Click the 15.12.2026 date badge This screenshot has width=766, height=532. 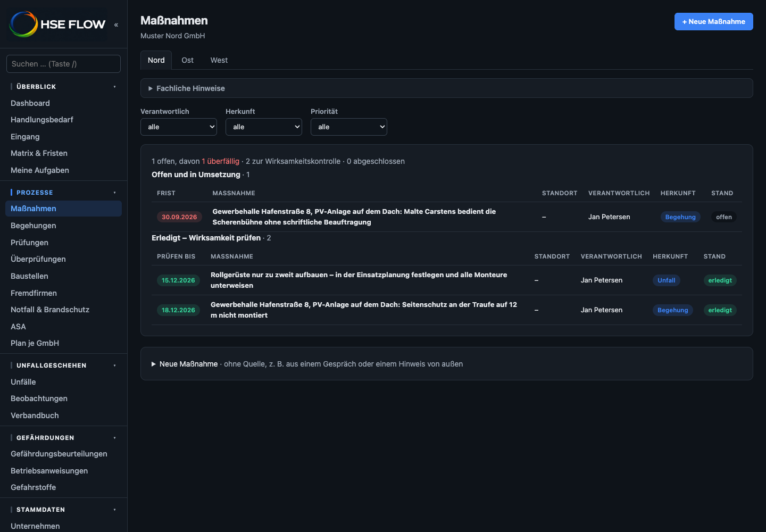pos(178,280)
